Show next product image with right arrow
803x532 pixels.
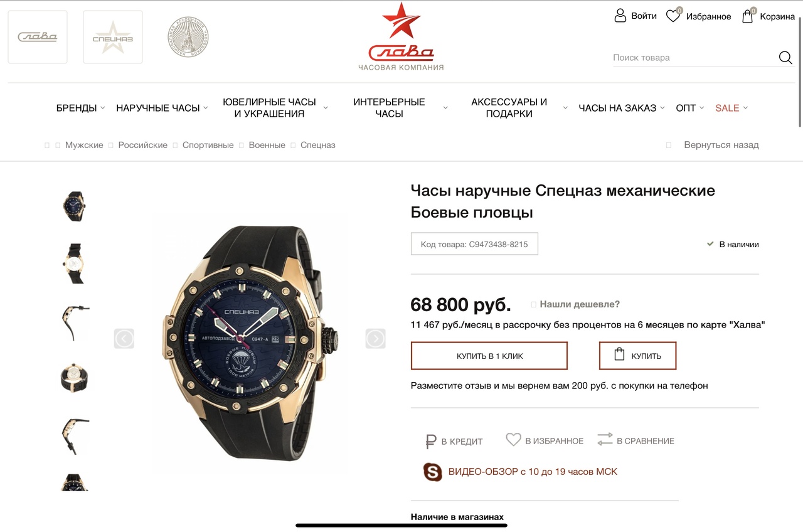click(375, 339)
